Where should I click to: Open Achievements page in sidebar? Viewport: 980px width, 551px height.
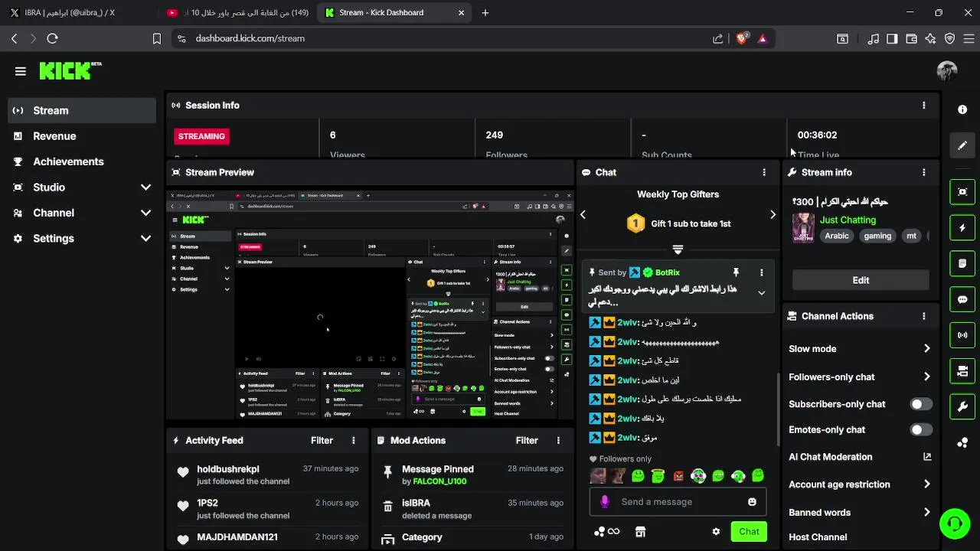[x=82, y=161]
